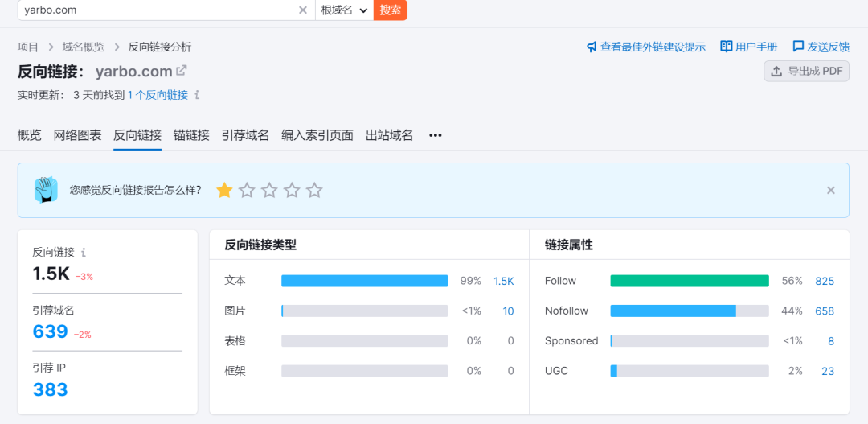Open the 根域名 scope dropdown

[x=344, y=10]
